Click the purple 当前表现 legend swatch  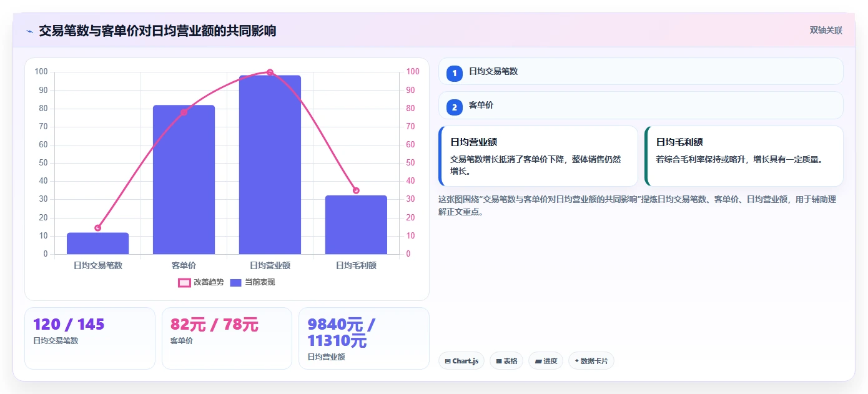coord(235,283)
